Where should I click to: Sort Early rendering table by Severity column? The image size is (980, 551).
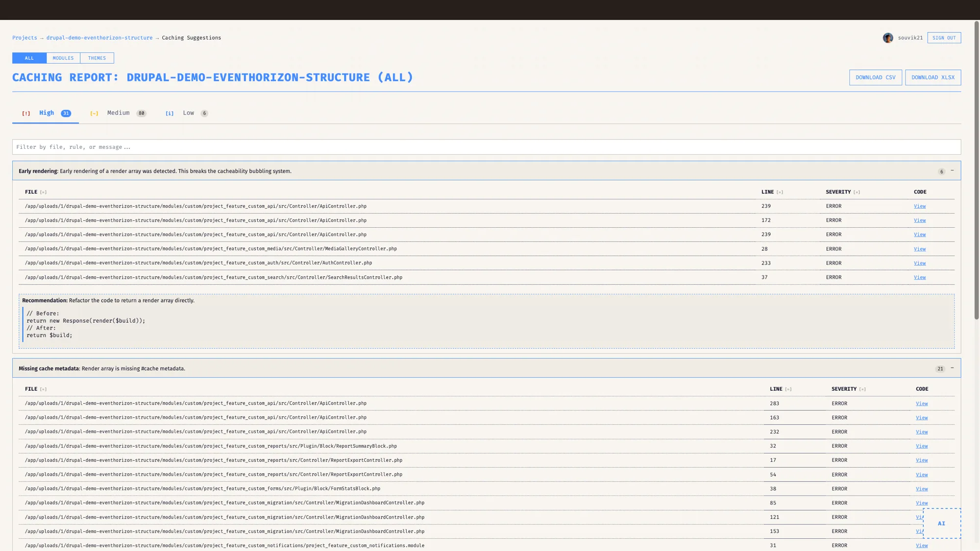(x=843, y=192)
